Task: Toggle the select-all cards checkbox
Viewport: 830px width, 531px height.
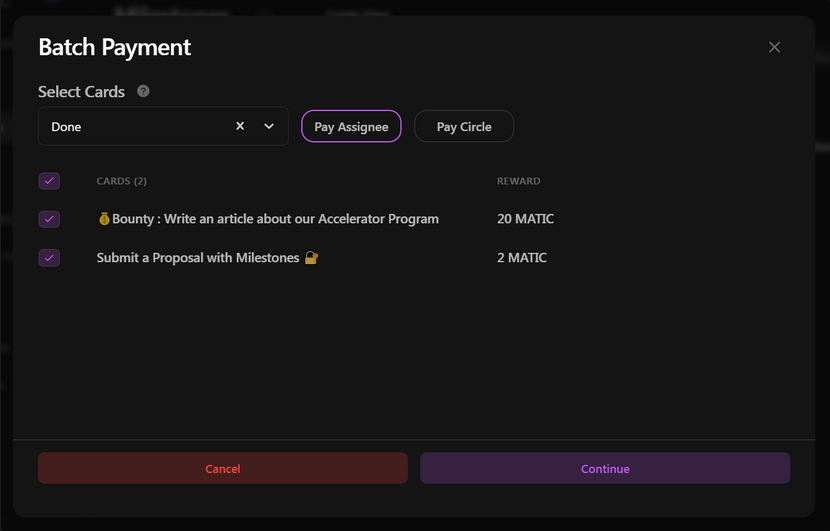Action: 49,181
